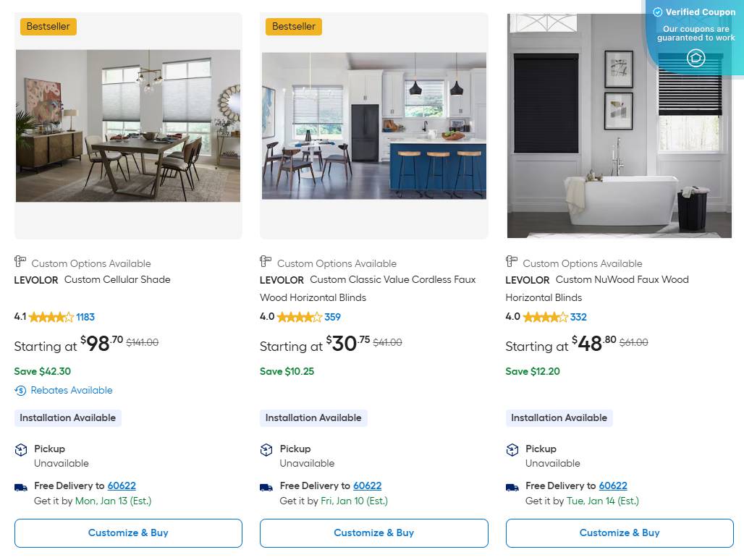Click the Bestseller badge on the Cellular Shade
744x560 pixels.
click(x=48, y=26)
